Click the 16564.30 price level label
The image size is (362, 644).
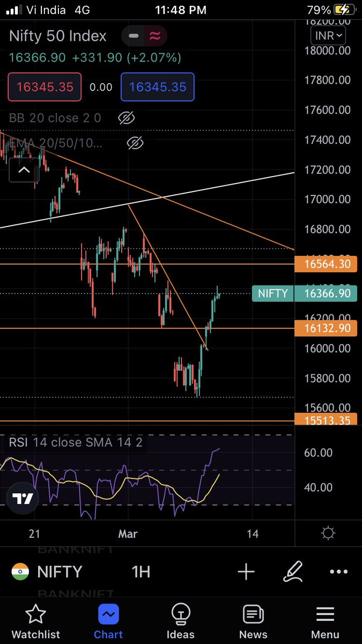[326, 265]
